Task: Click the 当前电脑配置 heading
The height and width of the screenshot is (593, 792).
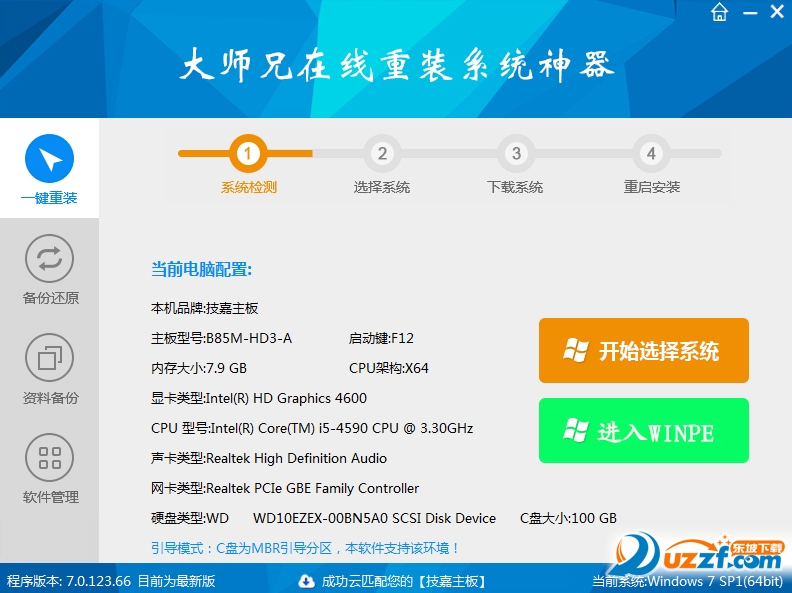Action: click(x=202, y=269)
